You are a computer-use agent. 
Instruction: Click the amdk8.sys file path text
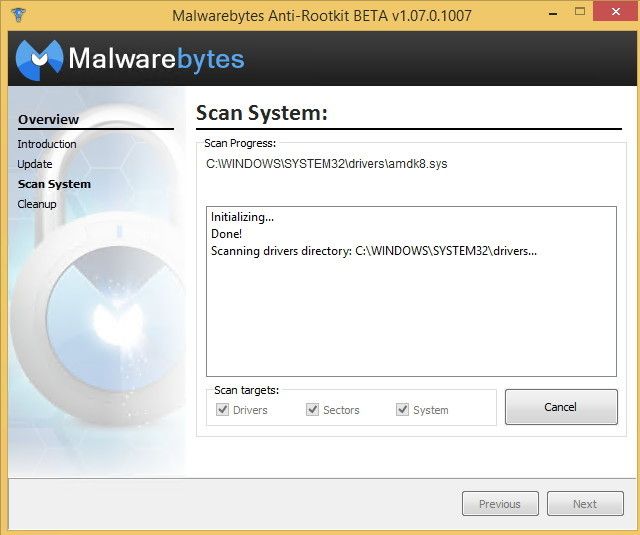(327, 164)
